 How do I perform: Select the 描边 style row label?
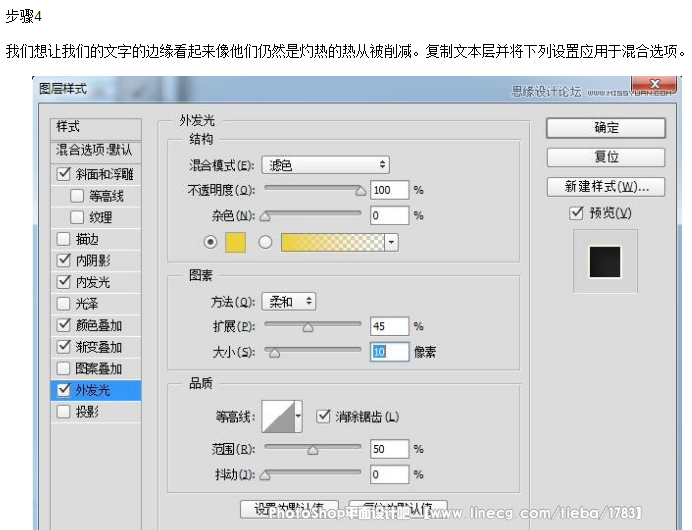[x=87, y=239]
